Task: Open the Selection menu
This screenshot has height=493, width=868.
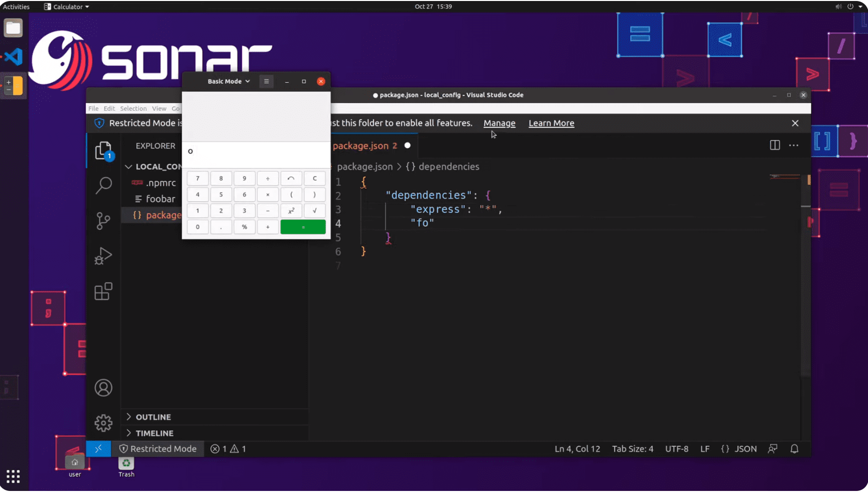Action: coord(133,108)
